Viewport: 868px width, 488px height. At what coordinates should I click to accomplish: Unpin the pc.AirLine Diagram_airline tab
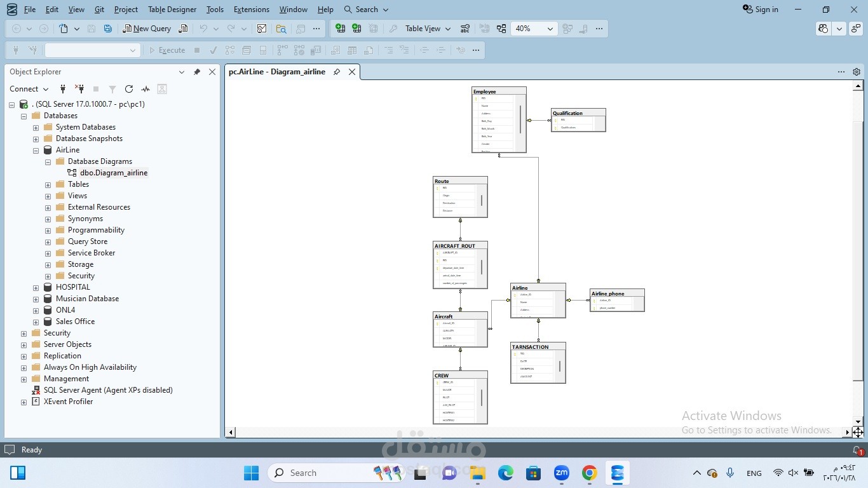(x=337, y=72)
